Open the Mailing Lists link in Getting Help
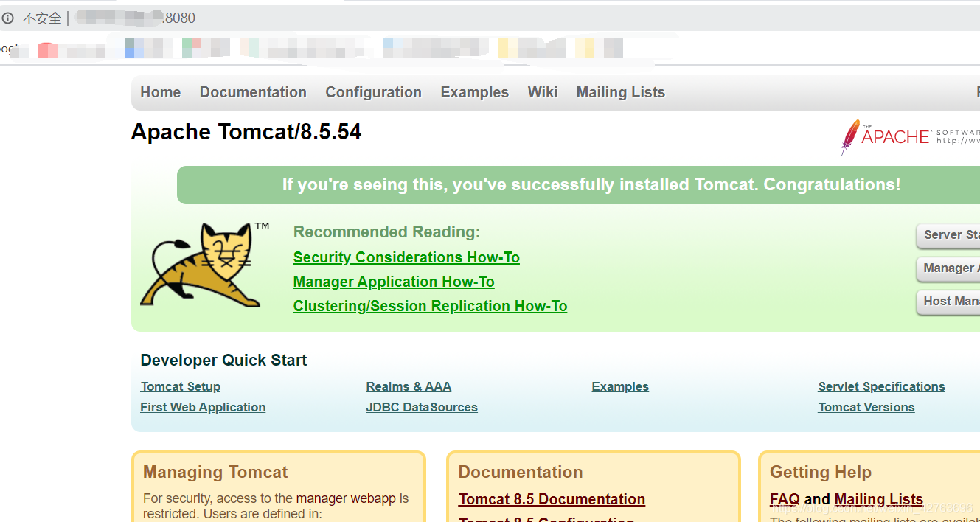The width and height of the screenshot is (980, 522). 878,499
